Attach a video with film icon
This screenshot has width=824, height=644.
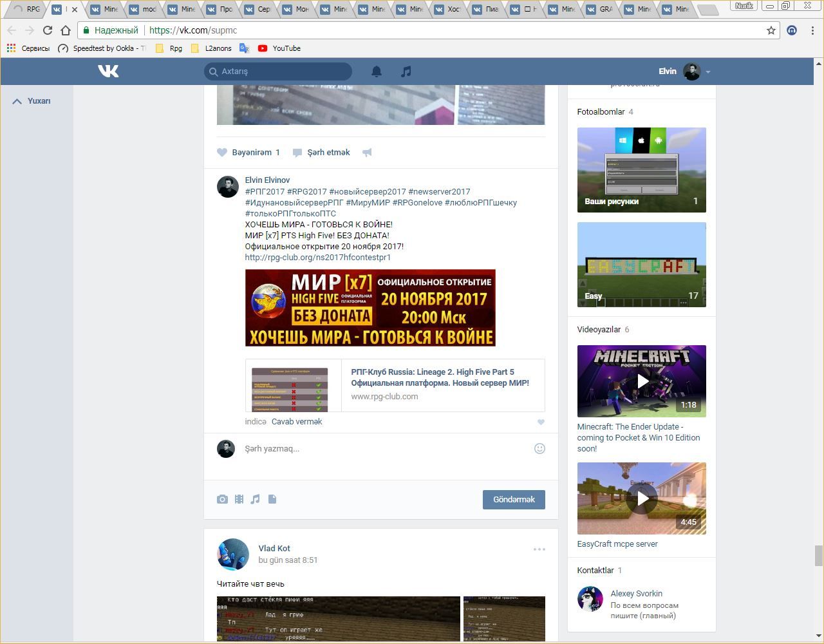click(239, 499)
